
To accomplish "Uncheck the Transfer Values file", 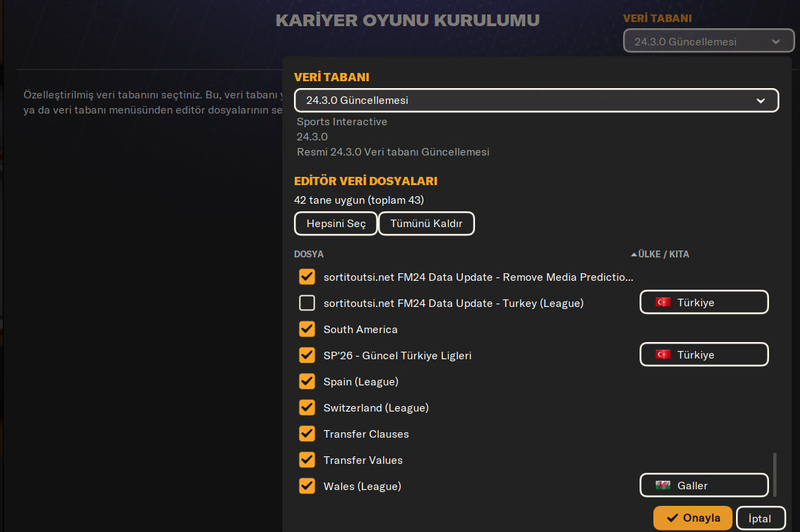I will click(x=307, y=460).
